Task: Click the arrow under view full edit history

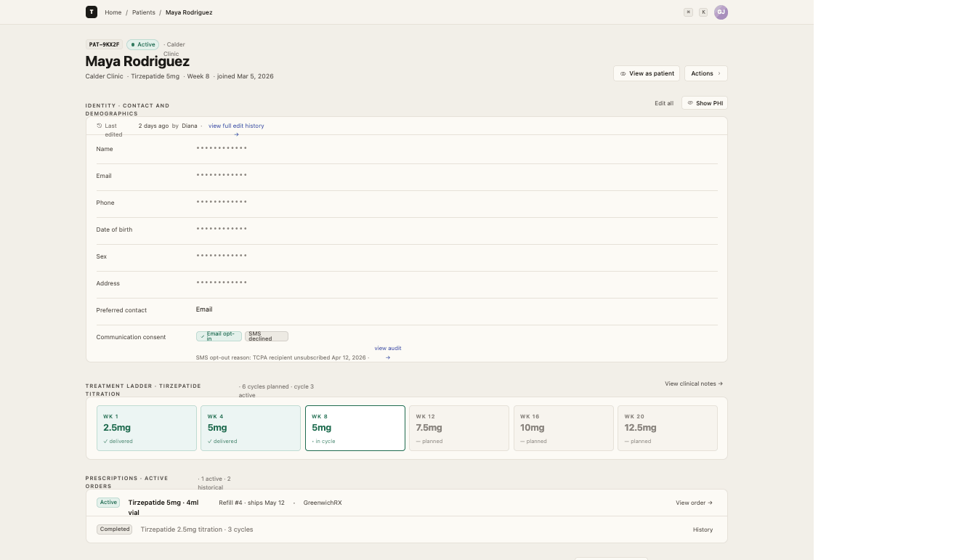Action: [x=236, y=134]
